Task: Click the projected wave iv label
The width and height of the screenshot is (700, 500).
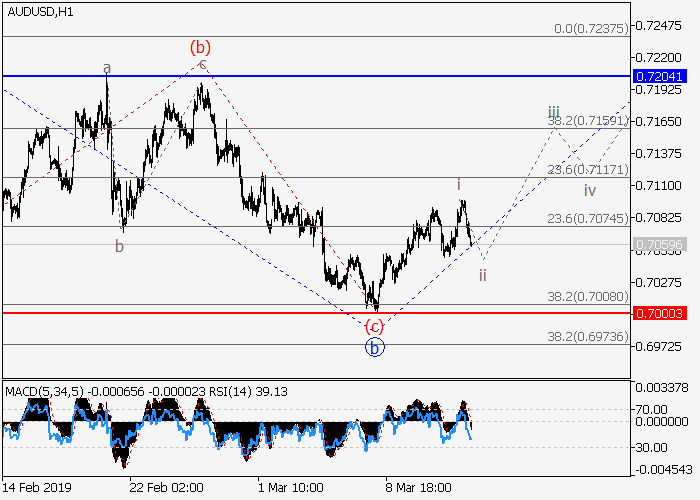Action: [590, 190]
